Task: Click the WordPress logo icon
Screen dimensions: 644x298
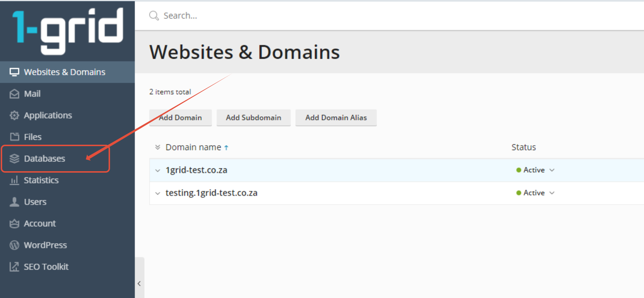Action: click(x=14, y=245)
